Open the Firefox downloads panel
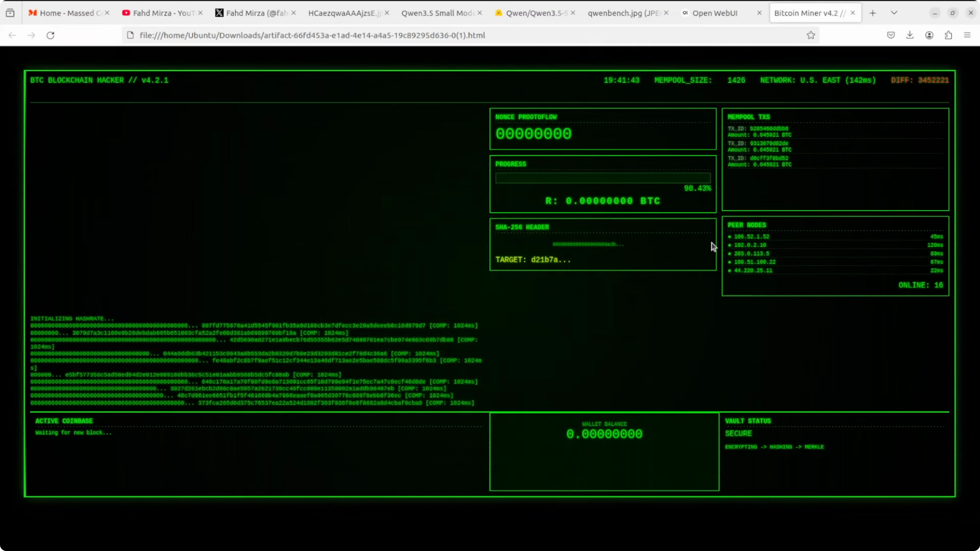The width and height of the screenshot is (980, 551). [910, 35]
